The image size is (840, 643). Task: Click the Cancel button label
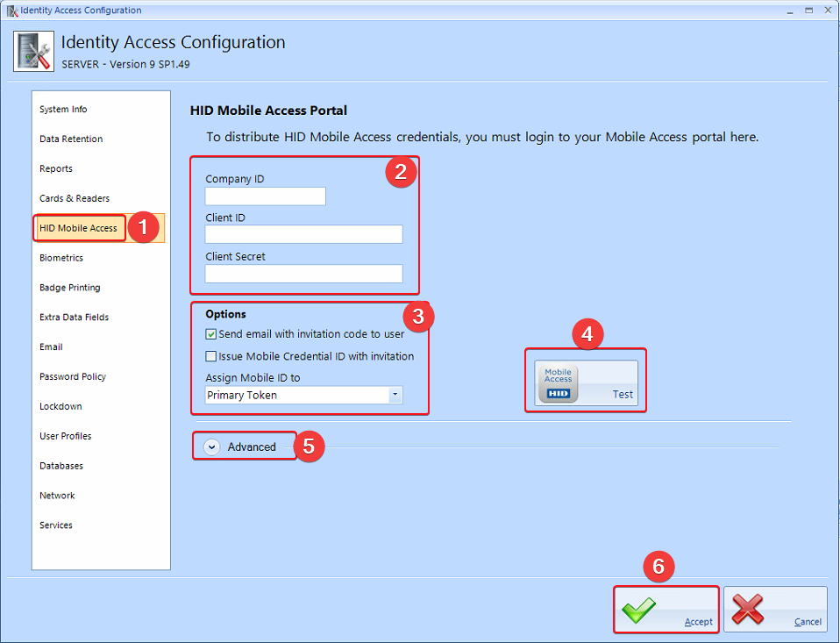(808, 622)
